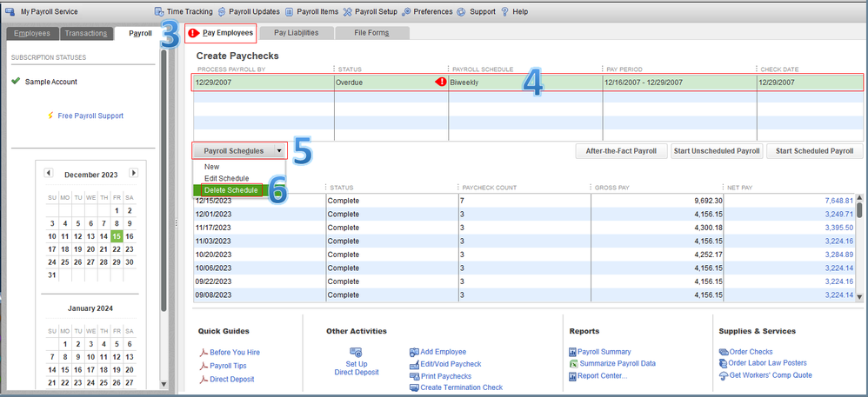
Task: Open the Pay Employees tab
Action: (x=221, y=33)
